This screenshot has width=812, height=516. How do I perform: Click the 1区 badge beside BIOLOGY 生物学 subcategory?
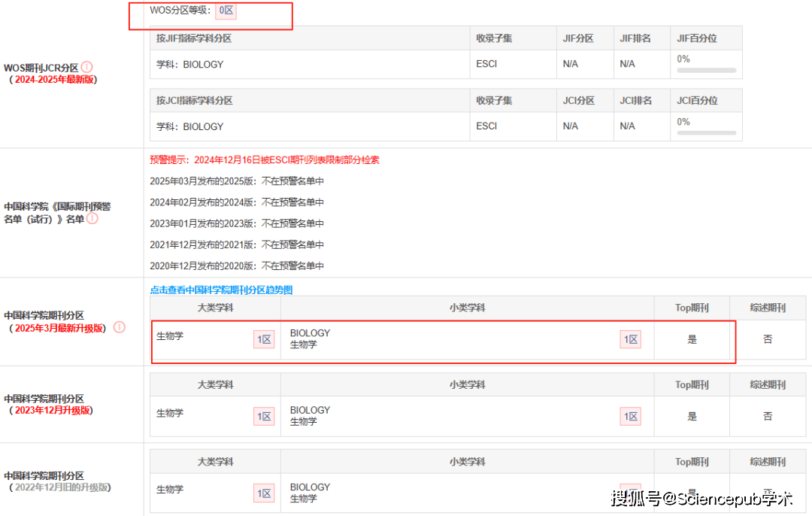pyautogui.click(x=630, y=339)
